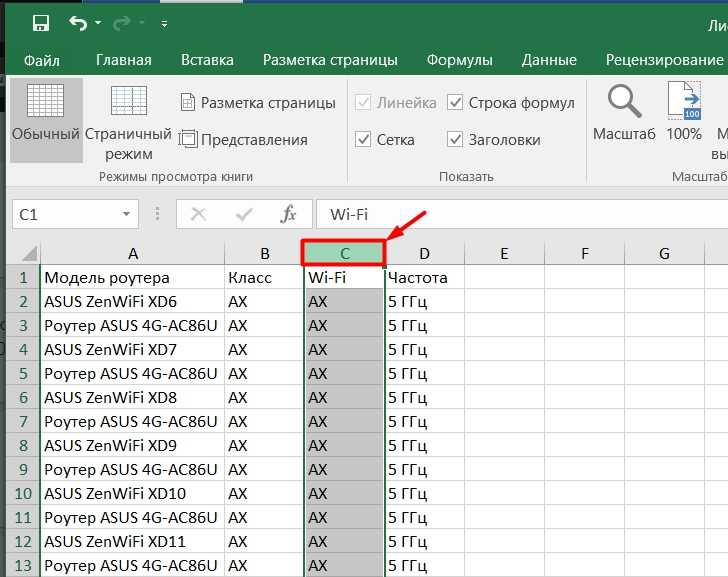This screenshot has height=577, width=728.
Task: Select column F header
Action: pyautogui.click(x=585, y=253)
